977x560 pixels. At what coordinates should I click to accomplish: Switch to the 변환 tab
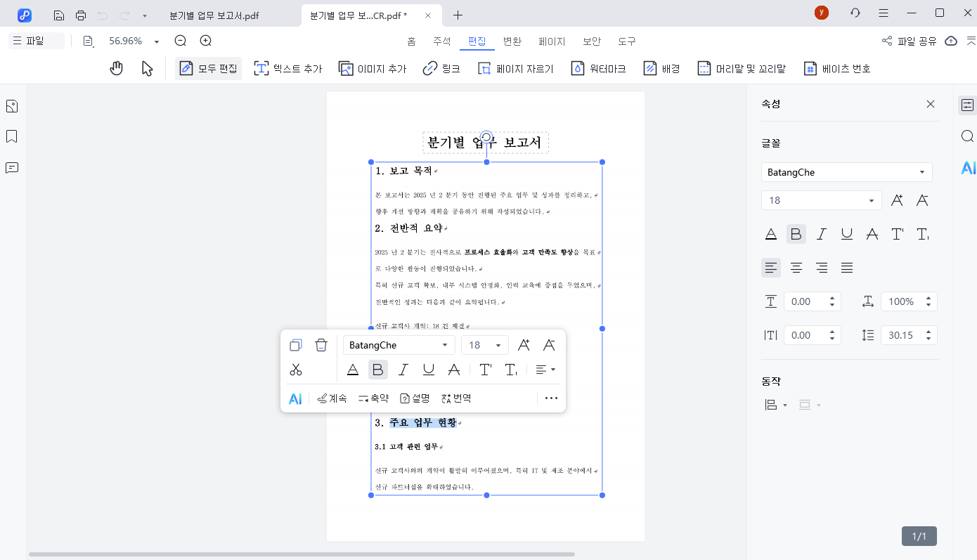pos(512,41)
